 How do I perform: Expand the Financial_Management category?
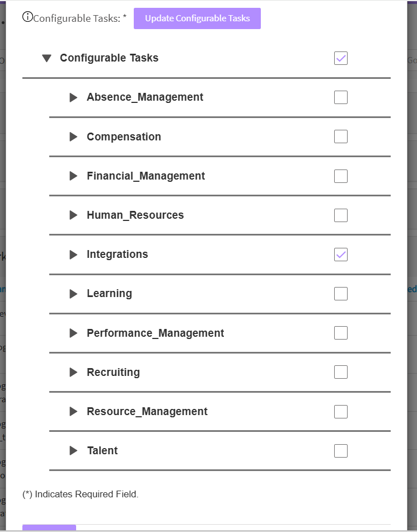73,176
